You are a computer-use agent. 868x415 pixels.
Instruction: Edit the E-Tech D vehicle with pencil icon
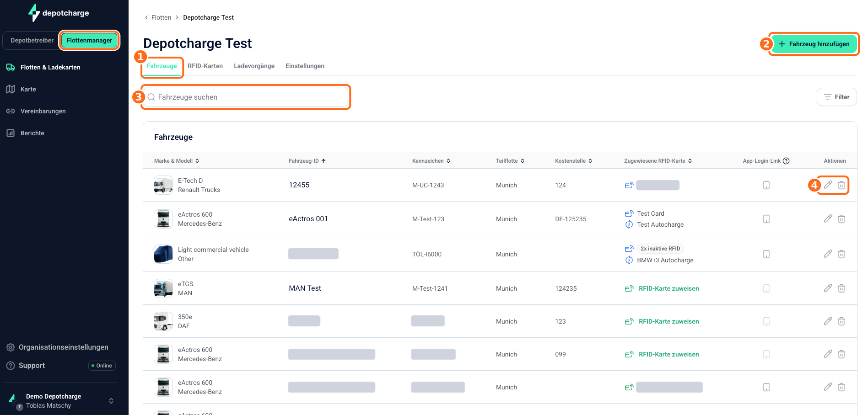coord(828,185)
